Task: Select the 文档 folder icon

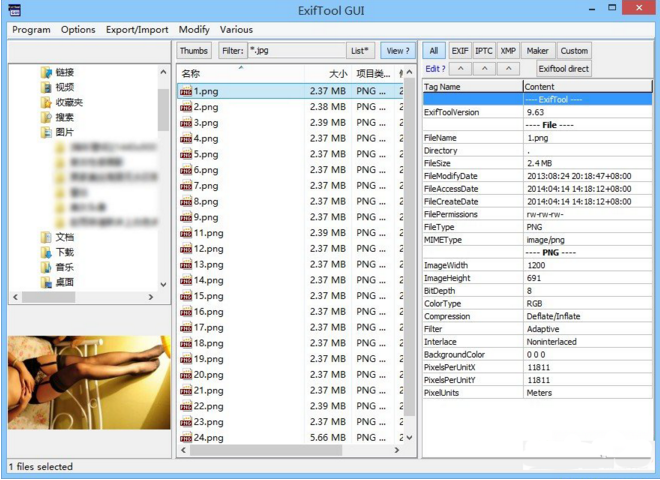Action: tap(46, 237)
